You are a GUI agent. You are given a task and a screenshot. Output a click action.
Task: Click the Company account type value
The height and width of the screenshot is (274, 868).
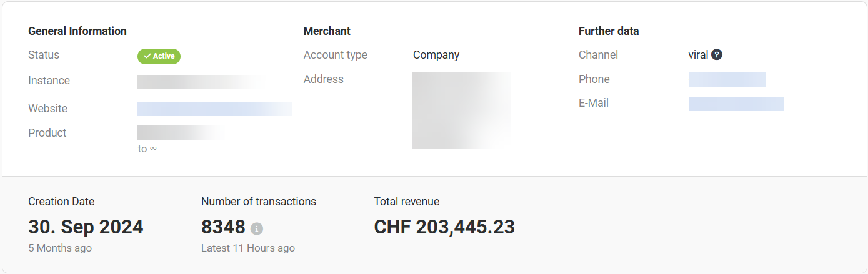tap(436, 55)
